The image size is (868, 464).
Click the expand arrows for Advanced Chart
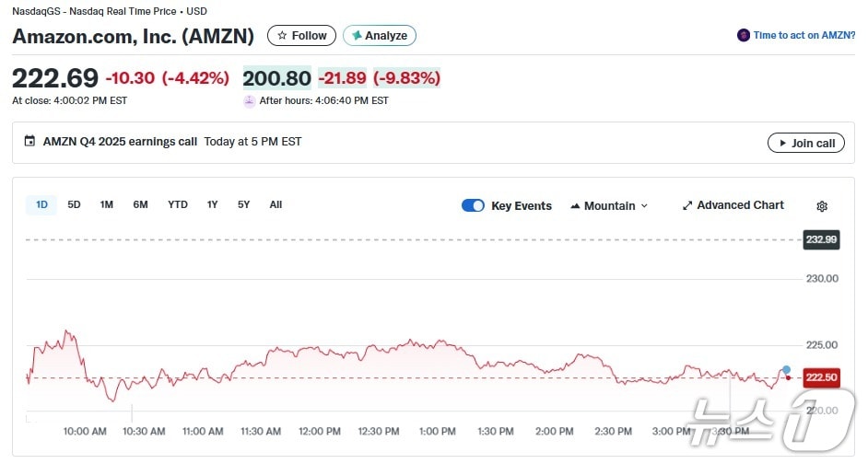point(687,205)
